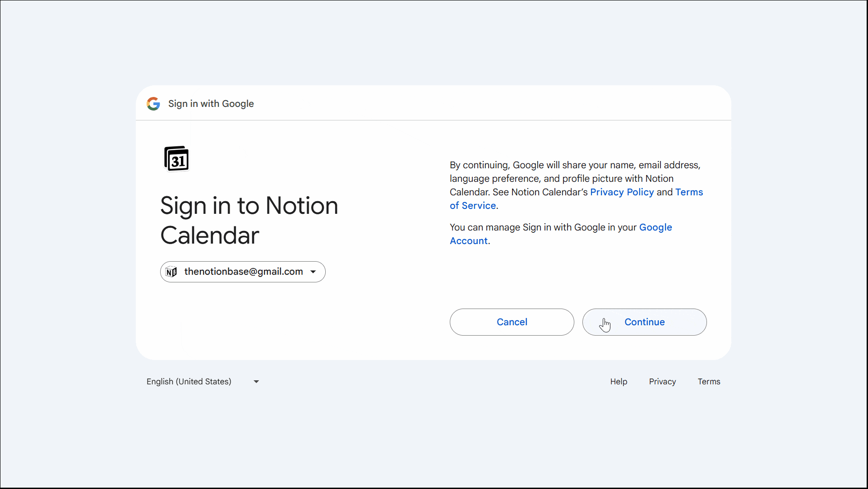The height and width of the screenshot is (489, 868).
Task: Click the Continue button
Action: pyautogui.click(x=644, y=322)
